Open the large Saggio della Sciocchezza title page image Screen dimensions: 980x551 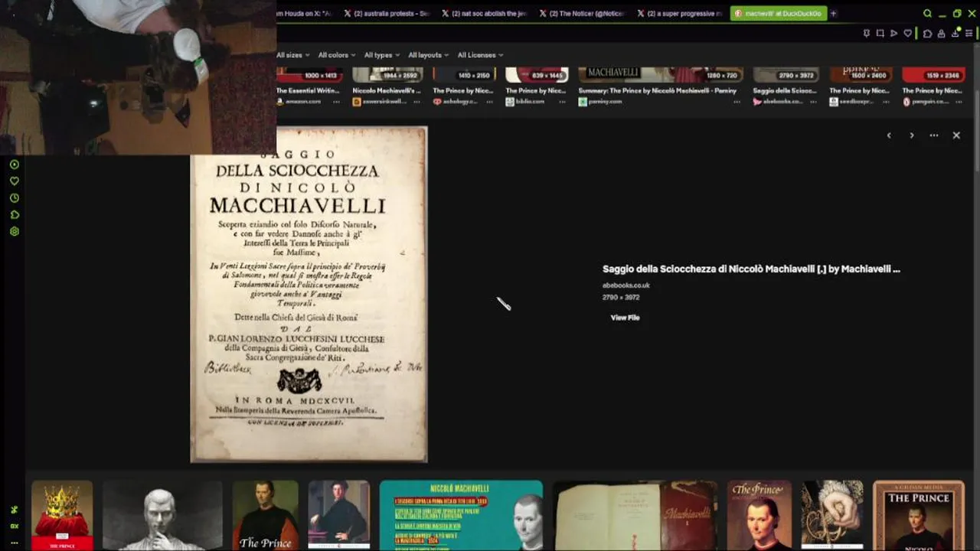[309, 295]
